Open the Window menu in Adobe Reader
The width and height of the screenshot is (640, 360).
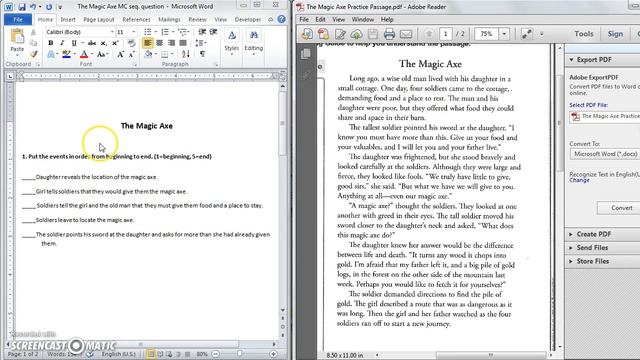362,19
